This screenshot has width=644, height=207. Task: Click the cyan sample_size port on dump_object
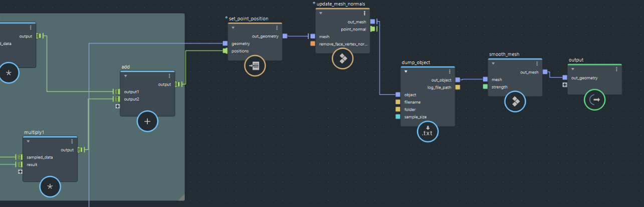pos(397,116)
